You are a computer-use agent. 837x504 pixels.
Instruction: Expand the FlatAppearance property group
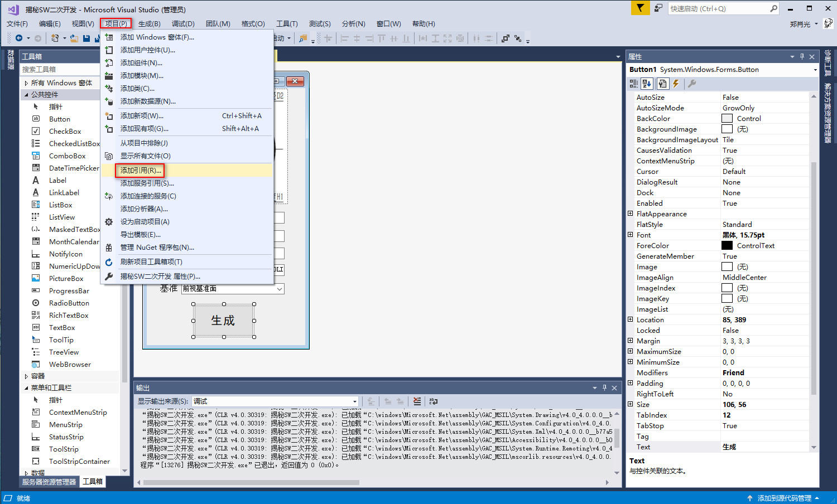pos(631,214)
